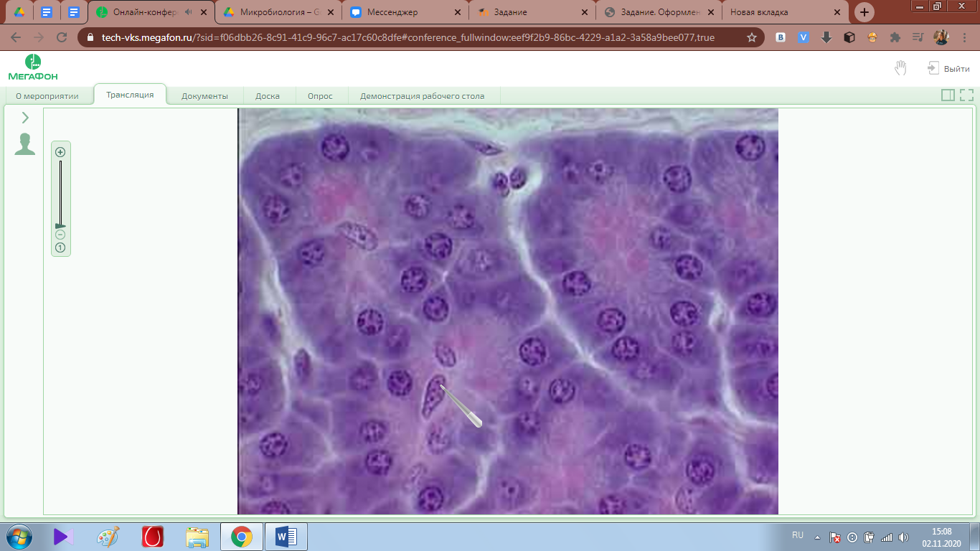Enter fullscreen mode via the corners icon
This screenshot has width=980, height=551.
966,95
